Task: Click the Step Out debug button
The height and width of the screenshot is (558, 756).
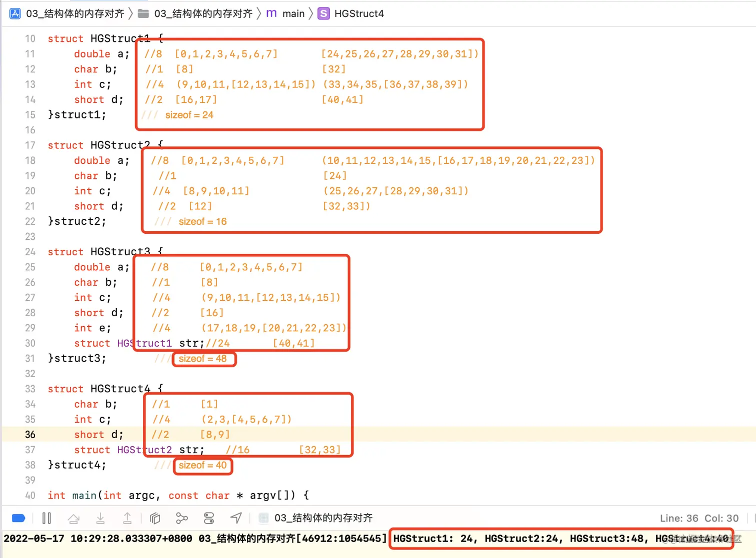Action: [127, 518]
